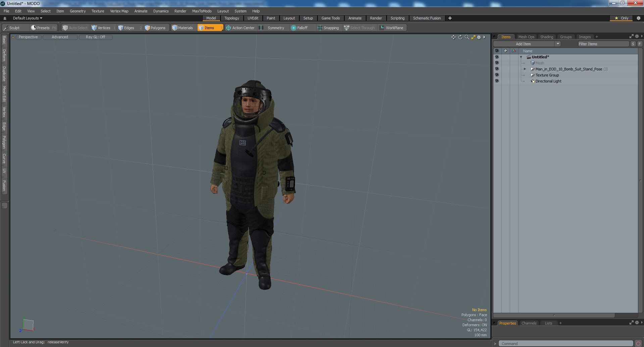Click the viewport axis gizmo cube

tap(28, 325)
